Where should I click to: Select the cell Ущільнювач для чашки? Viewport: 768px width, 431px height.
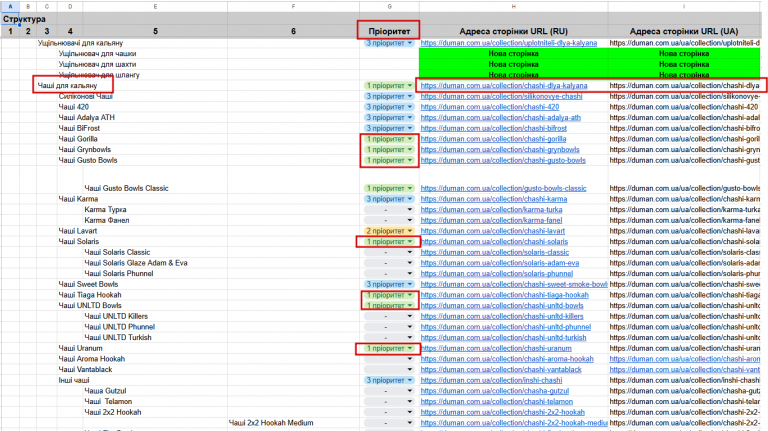coord(97,54)
